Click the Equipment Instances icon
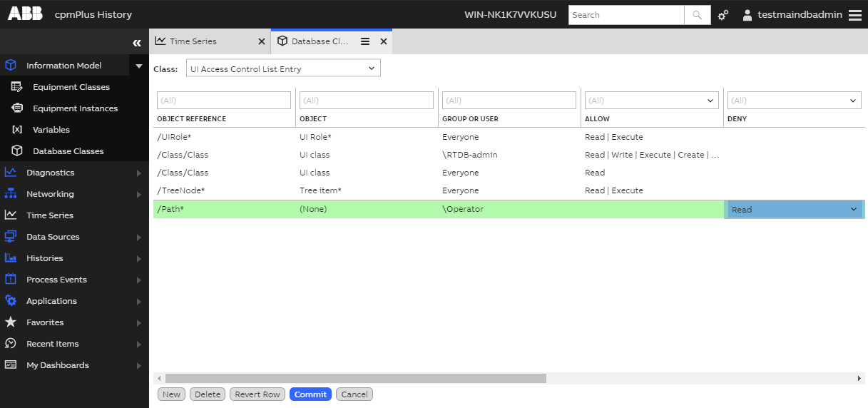Image resolution: width=868 pixels, height=408 pixels. 17,108
